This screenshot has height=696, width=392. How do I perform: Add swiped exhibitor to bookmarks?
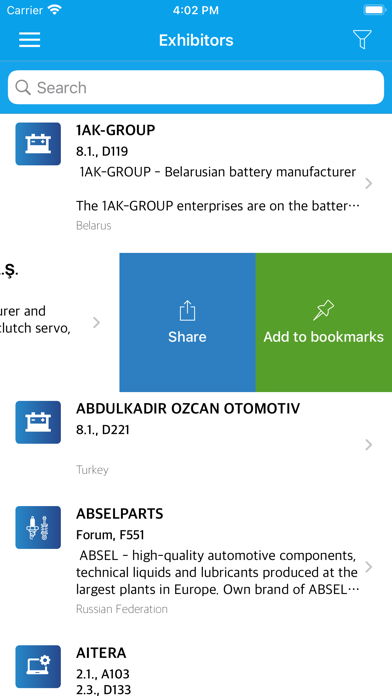tap(324, 322)
